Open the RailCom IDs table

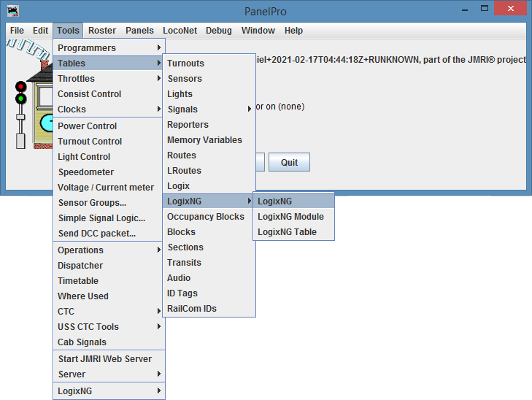(209, 309)
